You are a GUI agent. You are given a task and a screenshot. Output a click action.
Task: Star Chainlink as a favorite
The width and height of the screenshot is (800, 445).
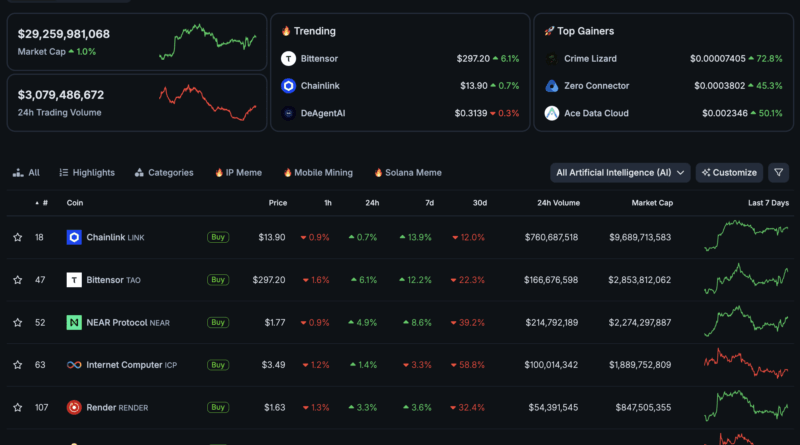click(x=17, y=237)
